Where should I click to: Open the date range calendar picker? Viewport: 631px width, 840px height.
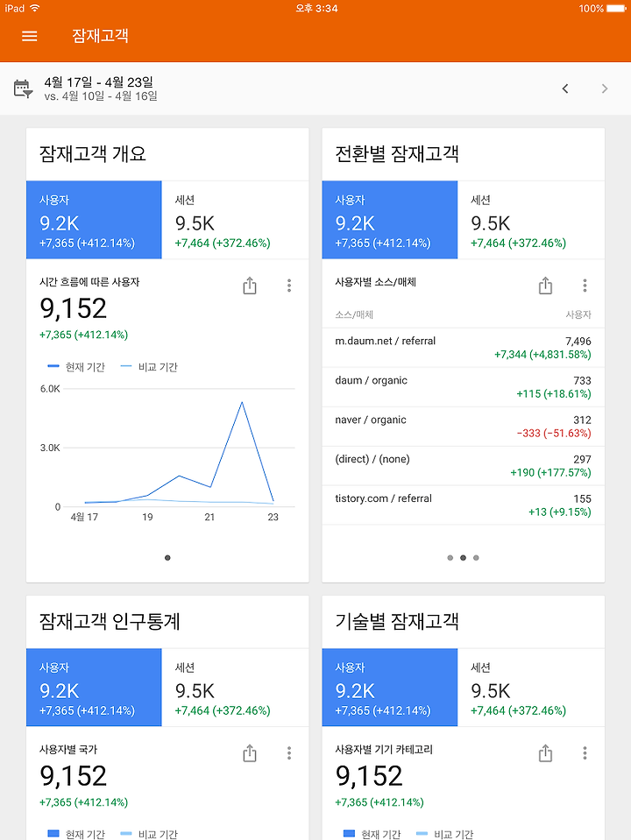[x=23, y=89]
